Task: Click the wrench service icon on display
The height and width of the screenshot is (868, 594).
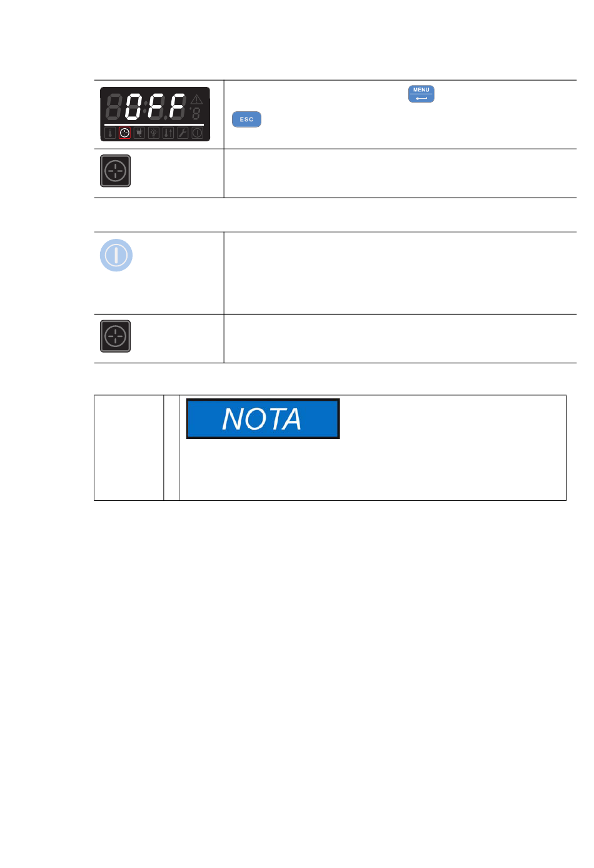Action: [x=183, y=133]
